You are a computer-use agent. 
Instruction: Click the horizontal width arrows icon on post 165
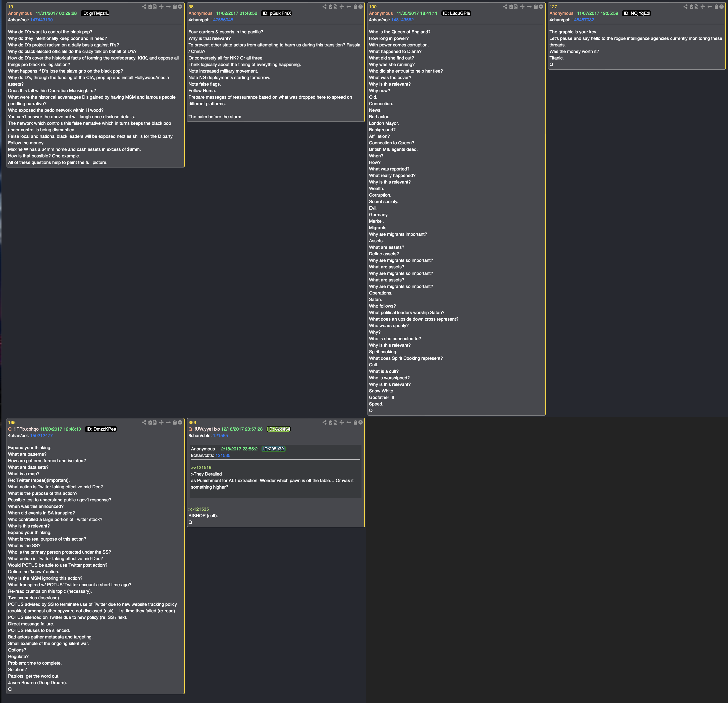(168, 422)
